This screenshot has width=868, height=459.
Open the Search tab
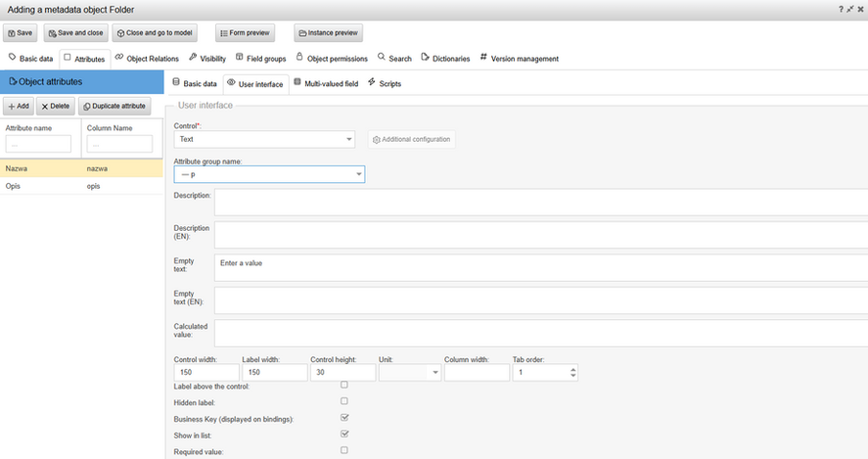pos(394,58)
